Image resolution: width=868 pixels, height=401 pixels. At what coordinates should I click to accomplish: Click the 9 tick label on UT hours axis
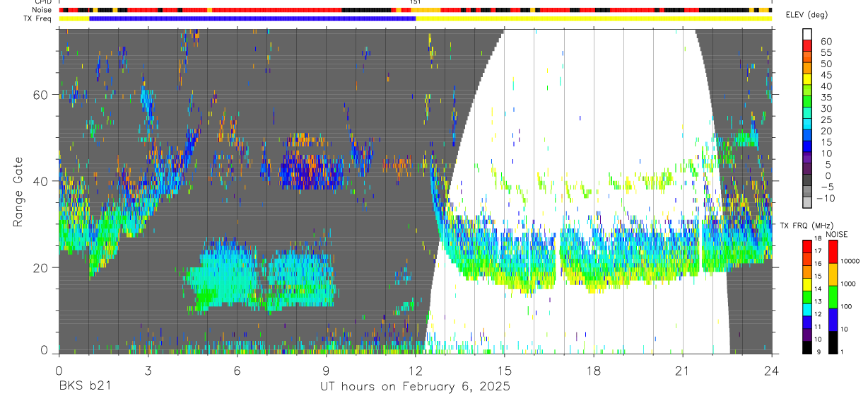pos(326,371)
